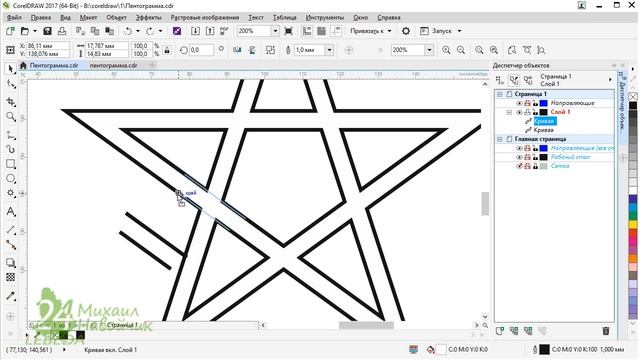640x360 pixels.
Task: Select the Pick (arrow) tool in toolbox
Action: 11,69
